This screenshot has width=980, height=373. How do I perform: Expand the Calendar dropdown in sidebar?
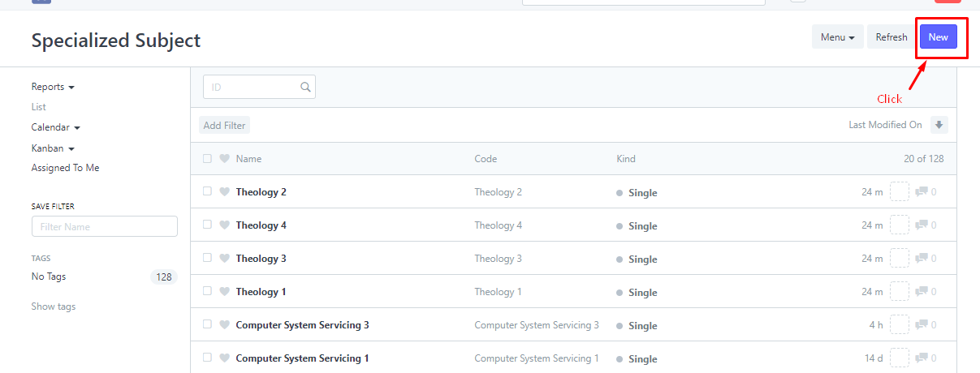point(55,127)
